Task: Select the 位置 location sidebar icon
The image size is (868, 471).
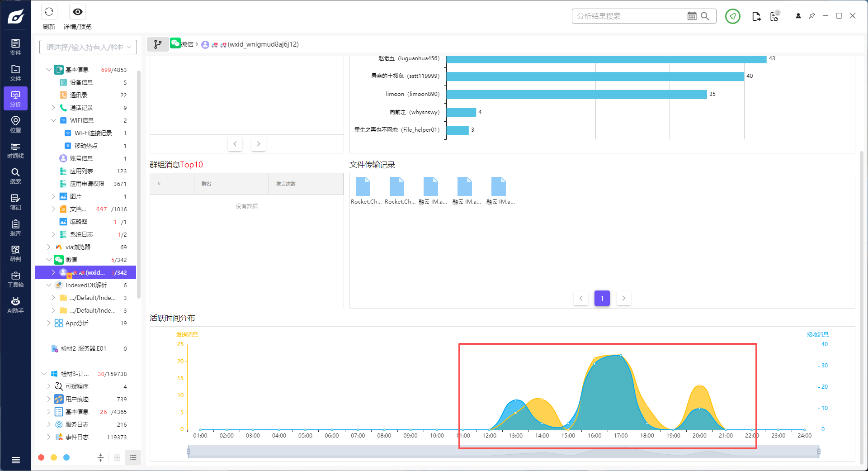Action: pos(15,124)
